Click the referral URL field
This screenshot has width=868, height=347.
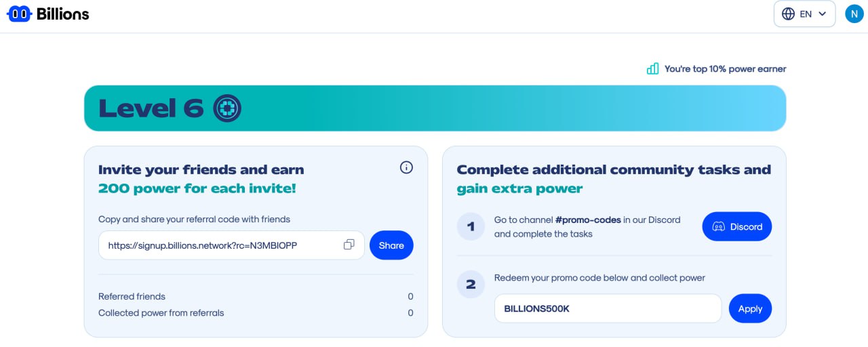(231, 245)
